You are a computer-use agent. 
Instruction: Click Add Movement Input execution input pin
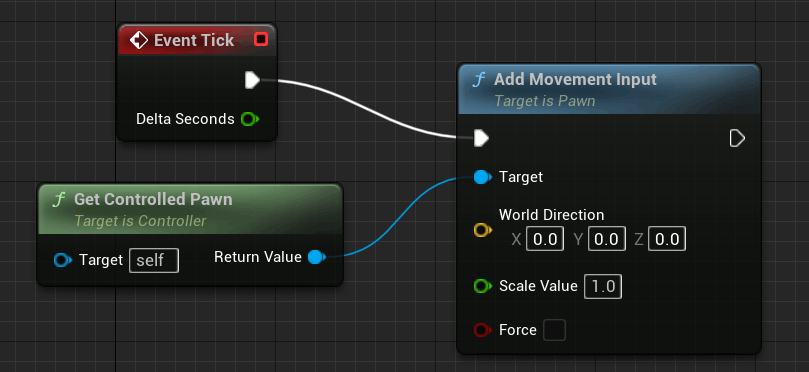point(481,138)
